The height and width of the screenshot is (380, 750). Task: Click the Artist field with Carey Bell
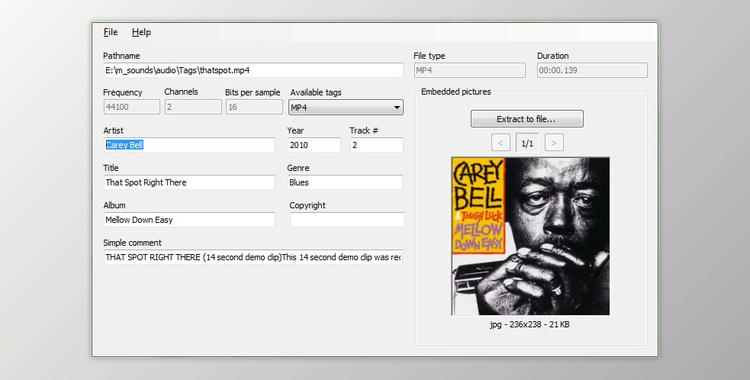[x=189, y=145]
